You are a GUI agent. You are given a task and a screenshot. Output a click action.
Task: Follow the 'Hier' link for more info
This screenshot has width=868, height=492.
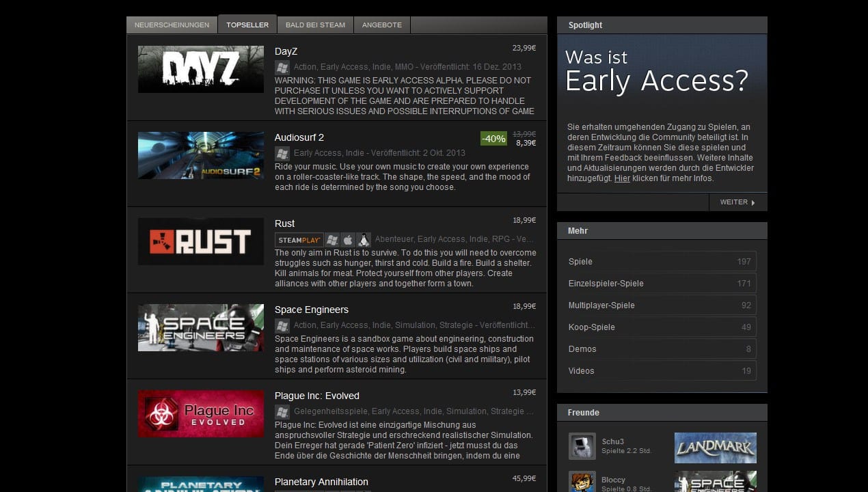click(622, 178)
